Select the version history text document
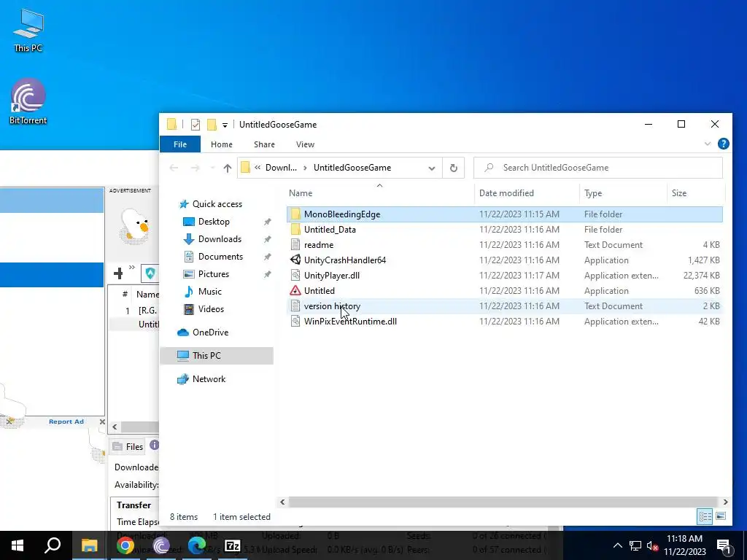 tap(505, 306)
